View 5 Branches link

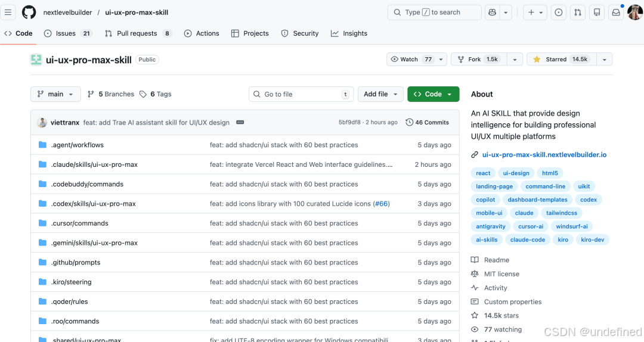coord(111,94)
